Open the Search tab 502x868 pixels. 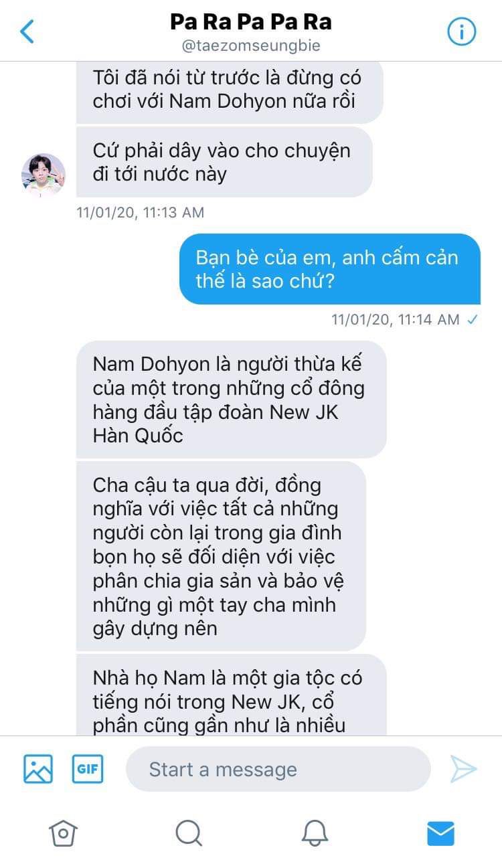[x=189, y=833]
